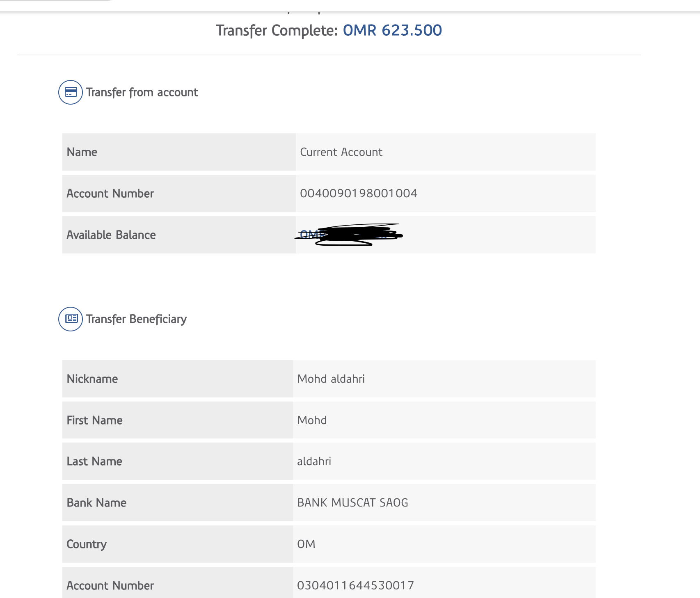Click the OMR 623.500 transfer amount
The image size is (700, 598).
[392, 30]
